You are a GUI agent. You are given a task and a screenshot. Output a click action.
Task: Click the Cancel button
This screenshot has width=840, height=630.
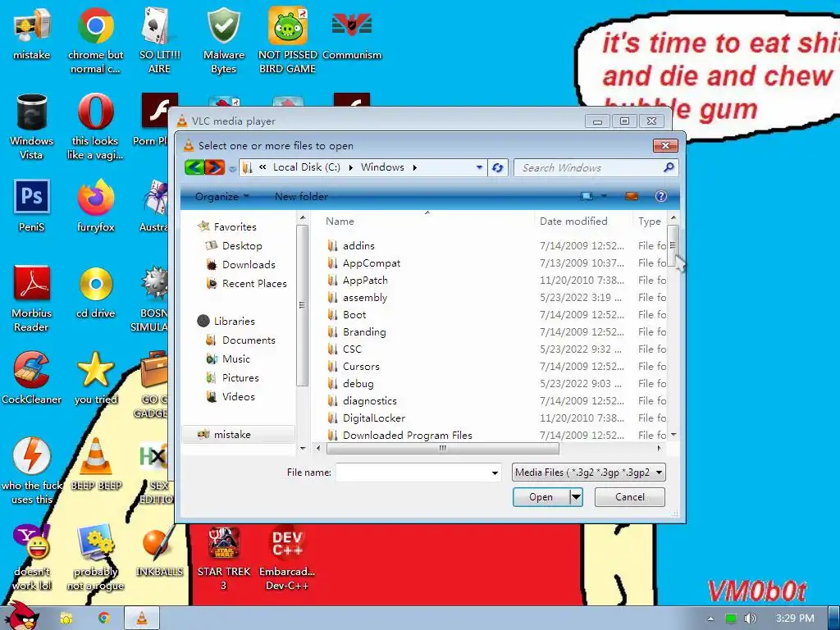tap(630, 497)
